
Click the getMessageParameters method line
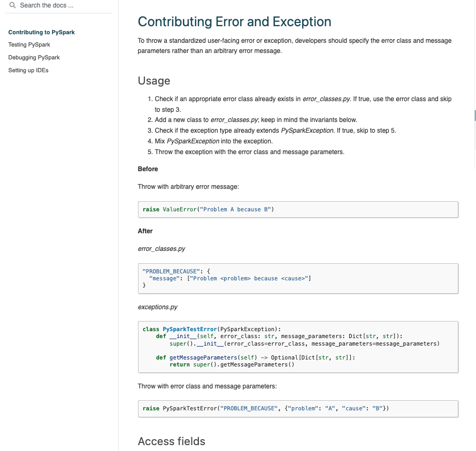tap(255, 357)
